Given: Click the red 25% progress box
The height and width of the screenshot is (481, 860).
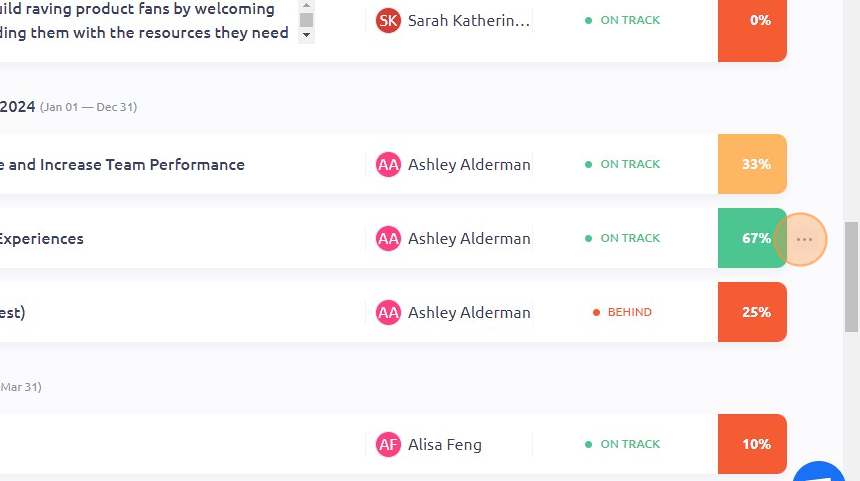Looking at the screenshot, I should click(x=752, y=312).
